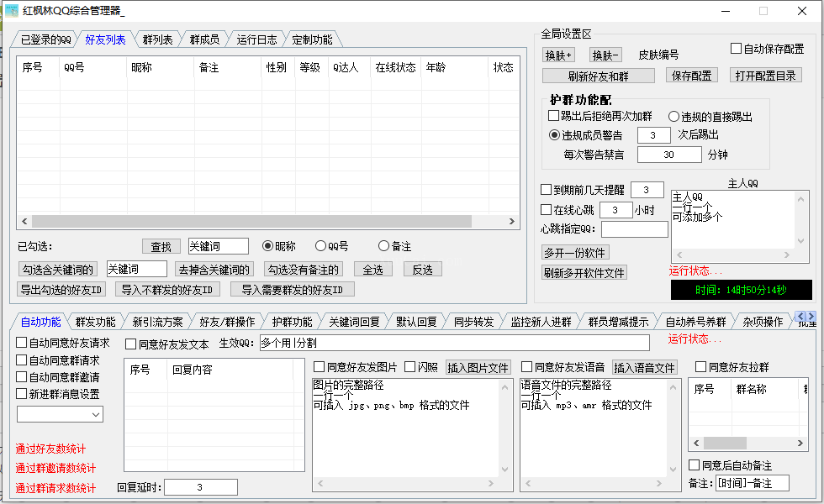Click the 刷新好友和群 button
824x504 pixels.
coord(599,76)
